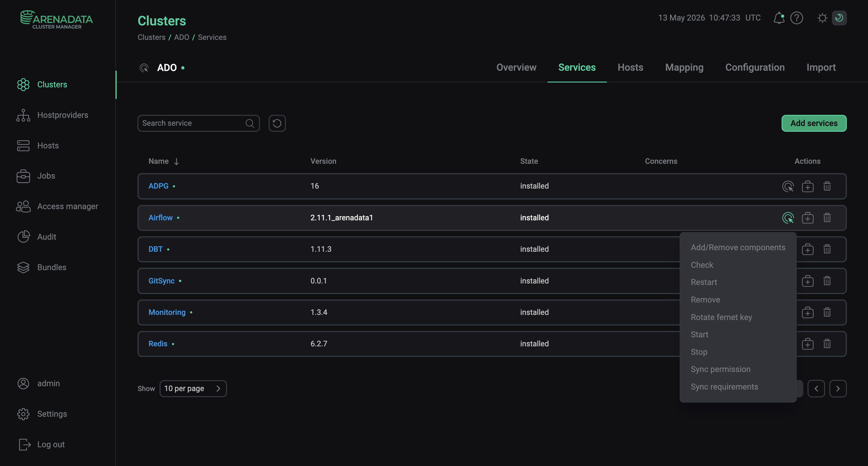The width and height of the screenshot is (868, 466).
Task: Sort services by the Name arrow
Action: tap(176, 161)
